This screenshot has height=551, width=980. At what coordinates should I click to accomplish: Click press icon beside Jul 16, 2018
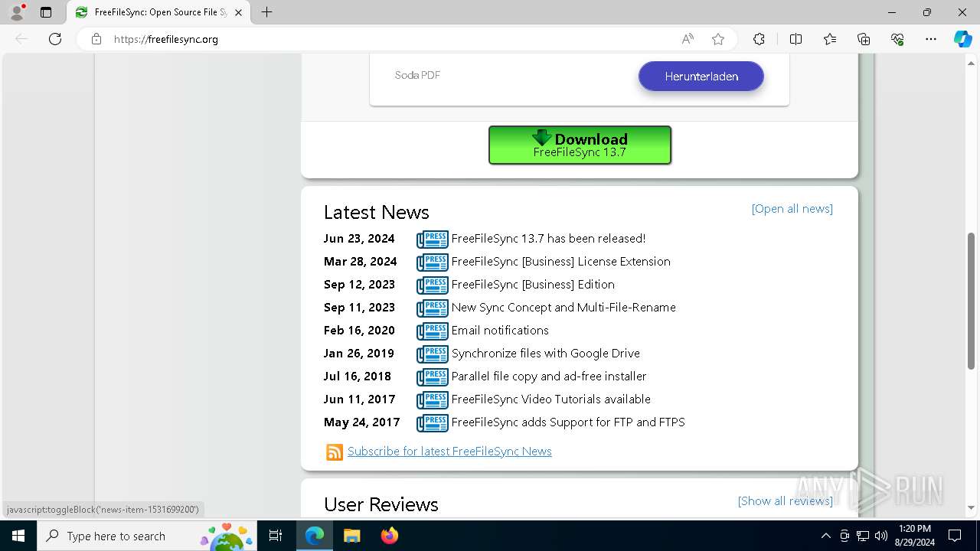tap(433, 377)
